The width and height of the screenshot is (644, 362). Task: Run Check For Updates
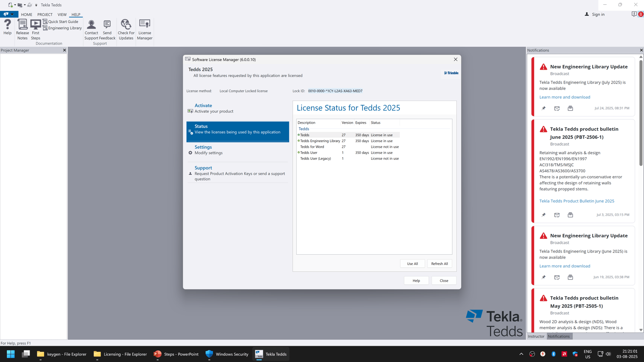126,30
